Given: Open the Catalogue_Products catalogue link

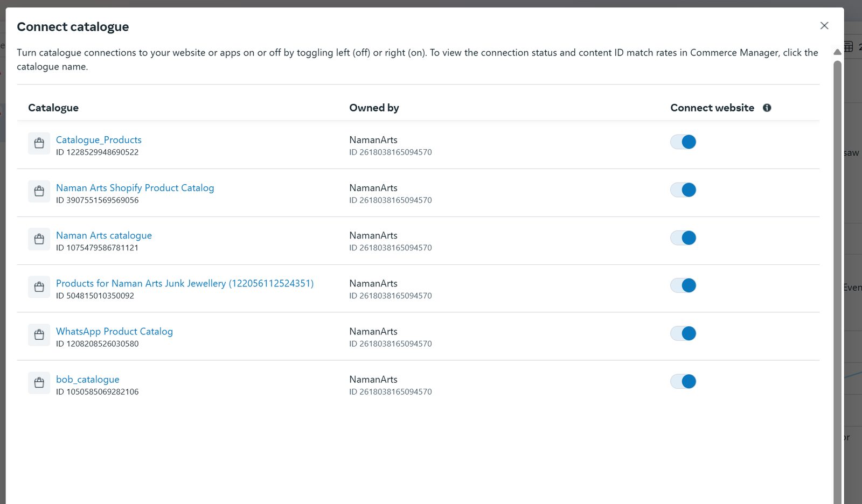Looking at the screenshot, I should 99,140.
